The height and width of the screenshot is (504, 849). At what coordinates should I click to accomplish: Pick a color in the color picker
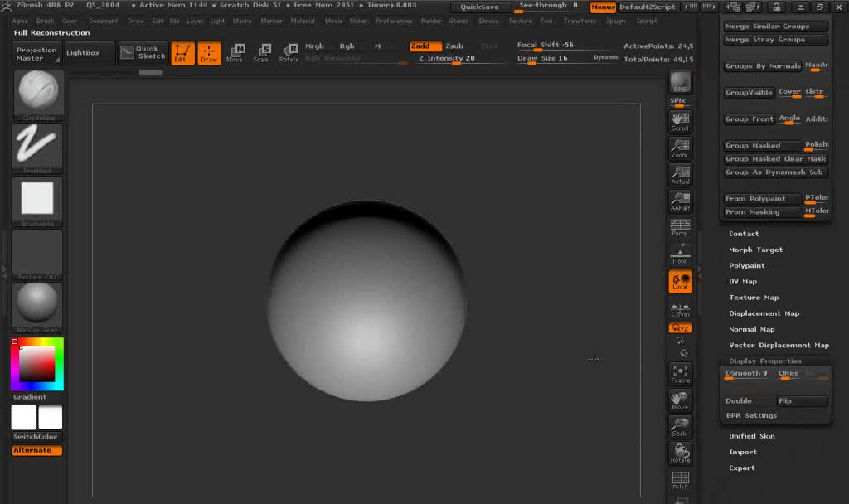[x=36, y=364]
